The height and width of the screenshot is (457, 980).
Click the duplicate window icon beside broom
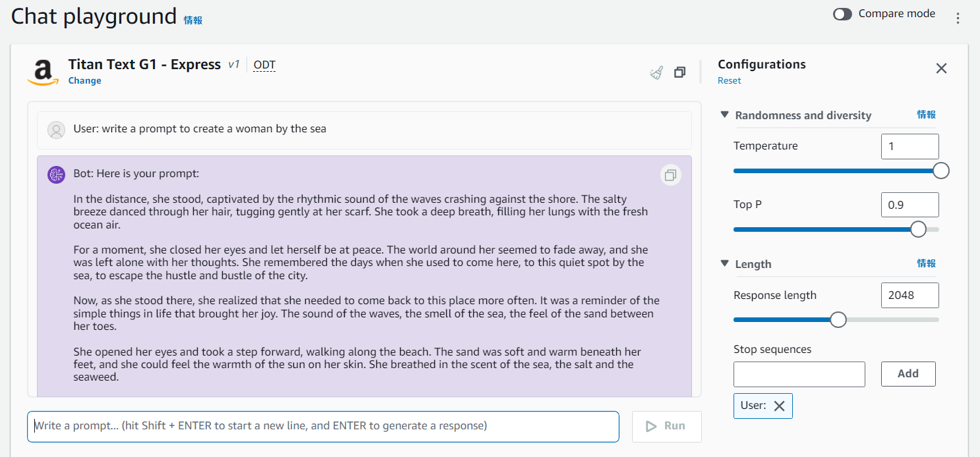tap(679, 72)
